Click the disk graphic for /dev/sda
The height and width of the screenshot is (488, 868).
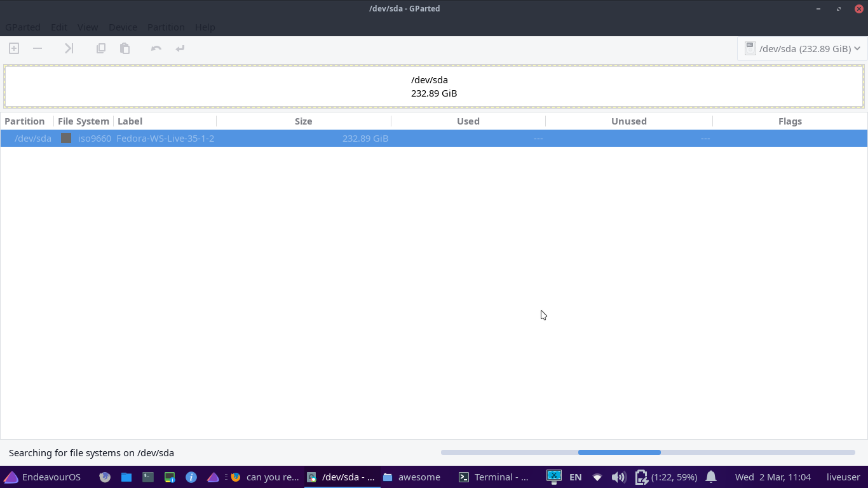[x=434, y=86]
